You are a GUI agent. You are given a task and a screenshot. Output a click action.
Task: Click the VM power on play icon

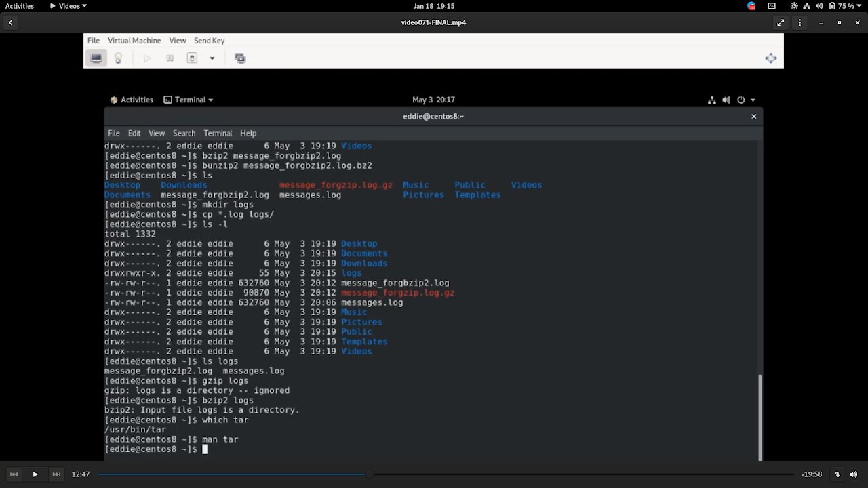coord(147,58)
